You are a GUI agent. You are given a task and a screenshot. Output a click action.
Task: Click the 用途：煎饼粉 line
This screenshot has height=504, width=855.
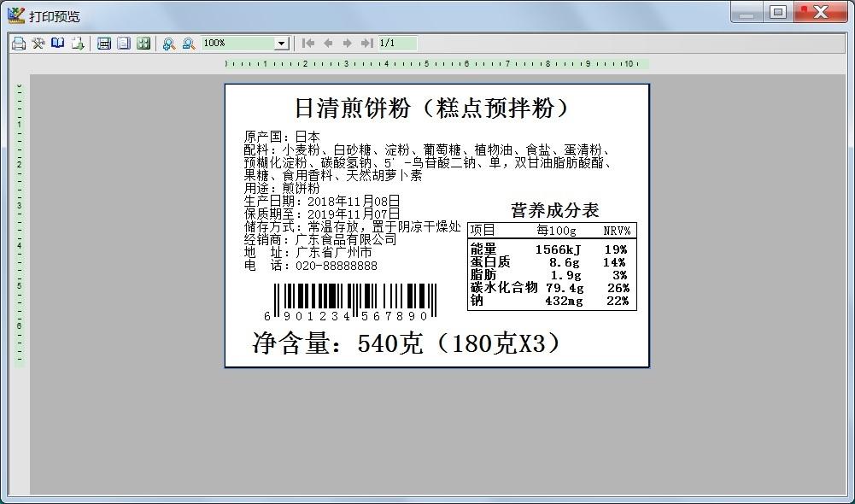pos(281,188)
